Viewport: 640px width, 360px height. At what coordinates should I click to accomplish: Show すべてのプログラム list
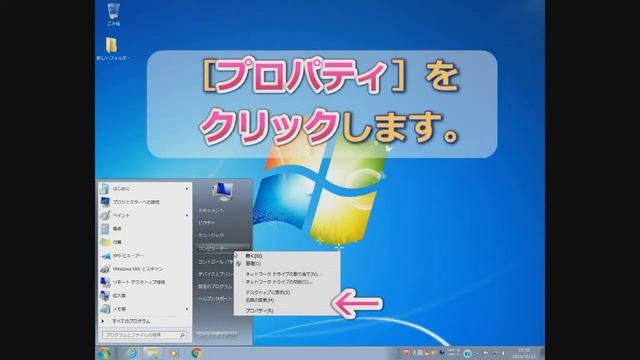(131, 321)
